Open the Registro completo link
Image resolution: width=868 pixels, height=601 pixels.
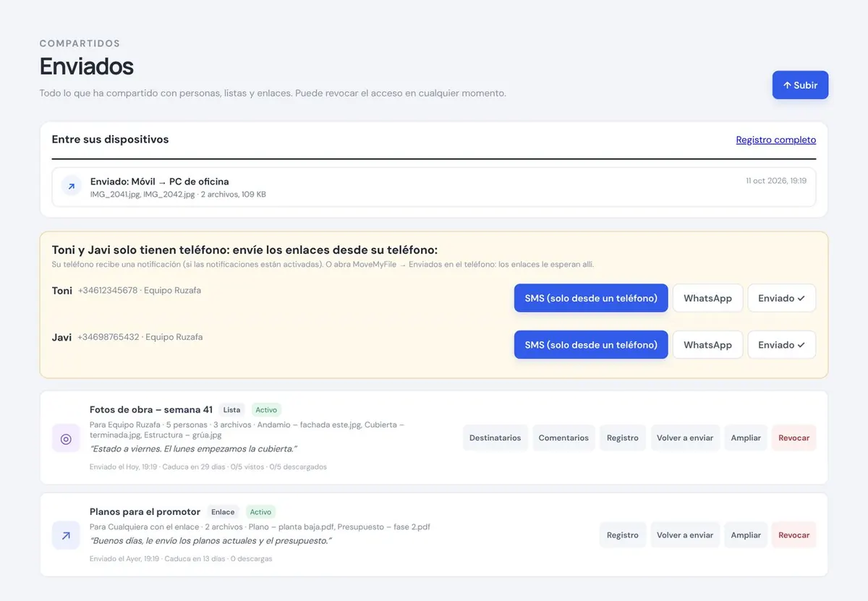pos(776,140)
